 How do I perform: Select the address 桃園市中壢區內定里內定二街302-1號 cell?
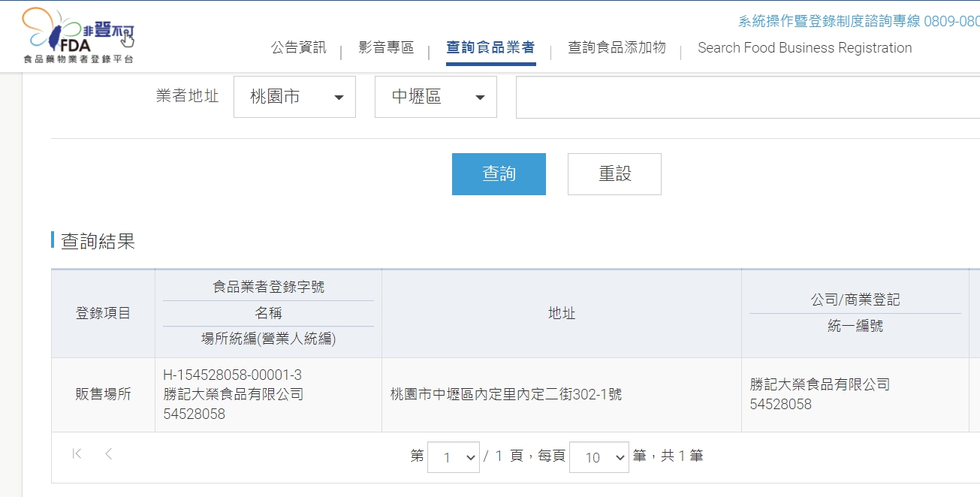506,395
